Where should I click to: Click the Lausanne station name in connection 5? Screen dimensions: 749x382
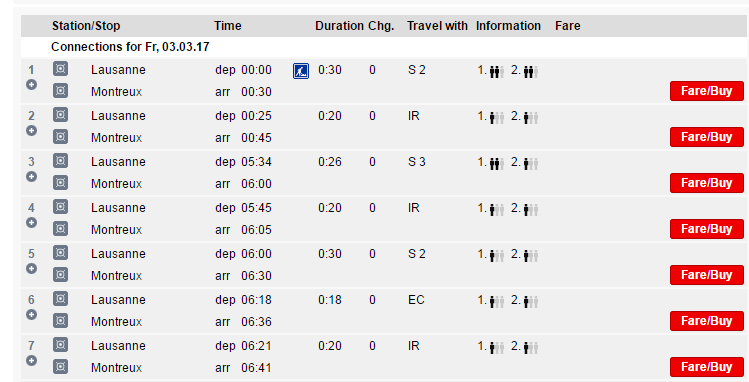[x=118, y=254]
